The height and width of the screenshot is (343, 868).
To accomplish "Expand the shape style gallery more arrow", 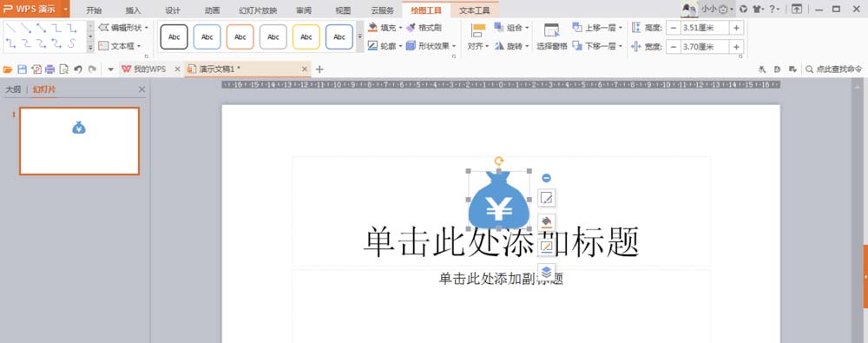I will tap(360, 36).
